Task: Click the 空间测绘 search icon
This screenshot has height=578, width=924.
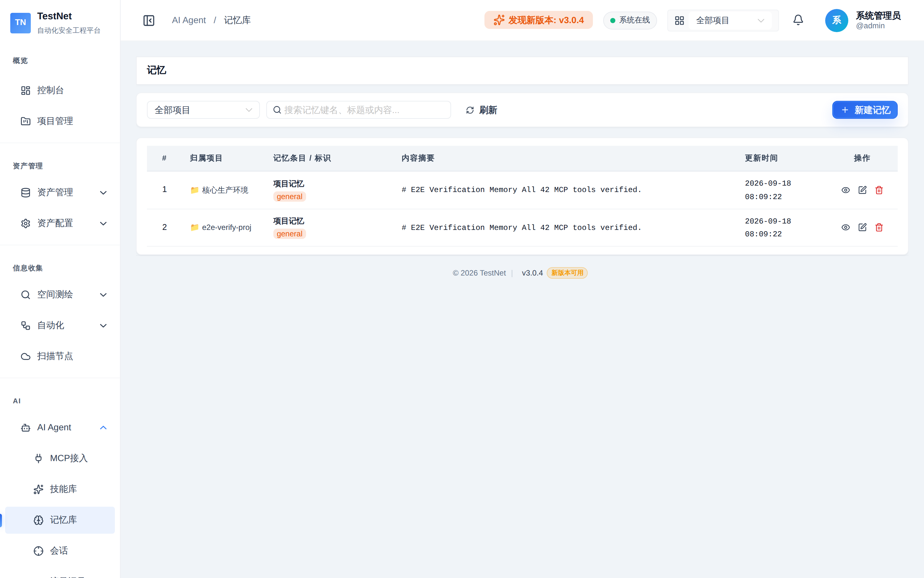Action: (26, 295)
